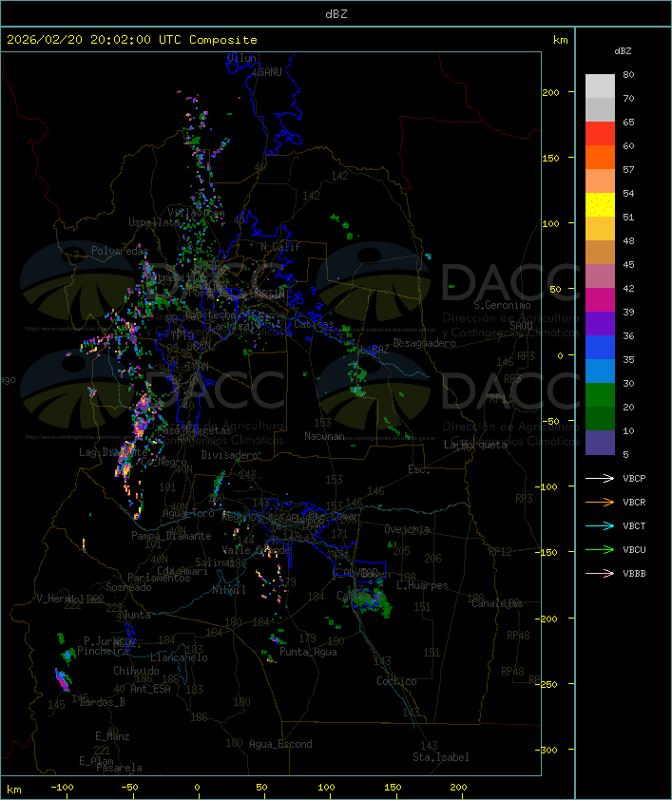
Task: Click the Pasarela place label
Action: pos(119,768)
